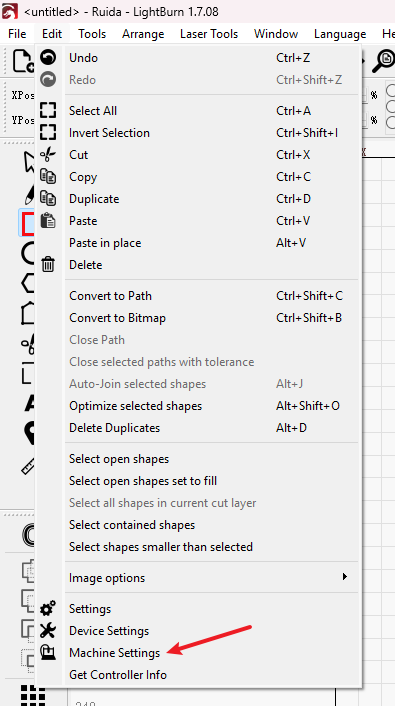Click the Device Settings wrench icon

(48, 631)
